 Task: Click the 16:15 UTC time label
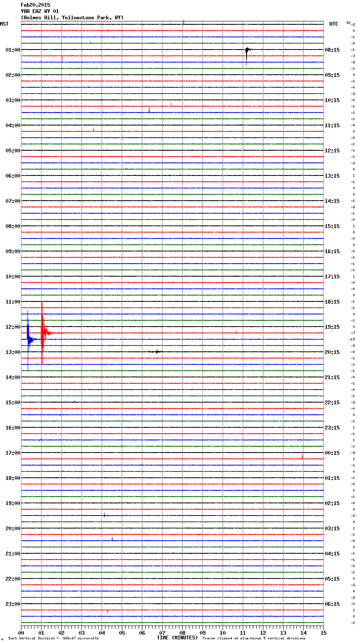click(332, 251)
